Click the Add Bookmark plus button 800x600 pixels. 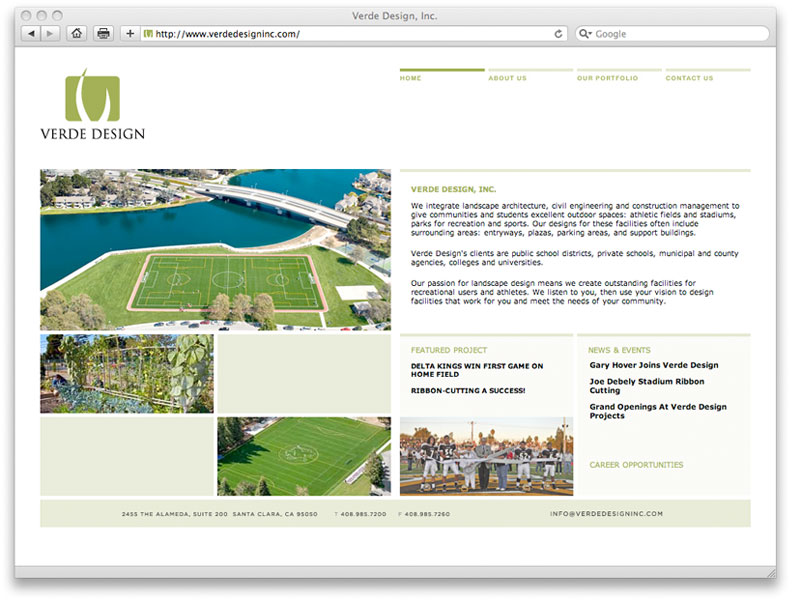point(130,34)
